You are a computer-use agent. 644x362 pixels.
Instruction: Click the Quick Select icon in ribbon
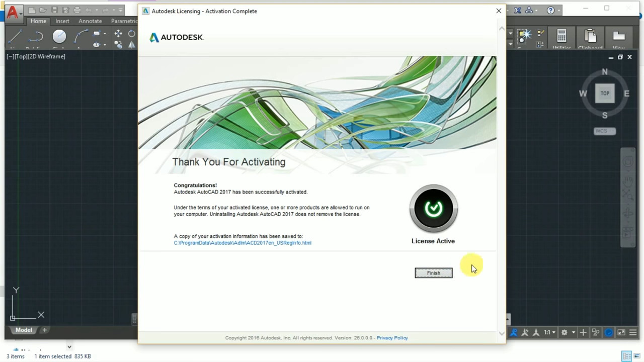point(524,36)
